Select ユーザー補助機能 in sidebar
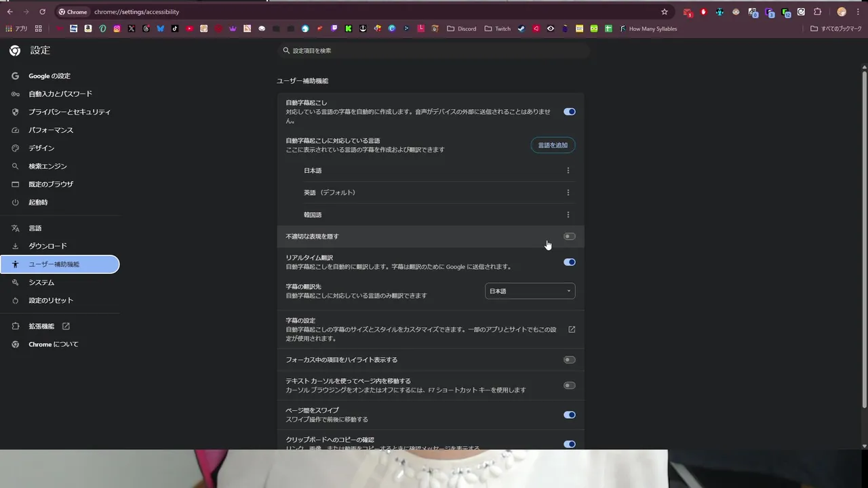This screenshot has height=488, width=868. point(60,264)
